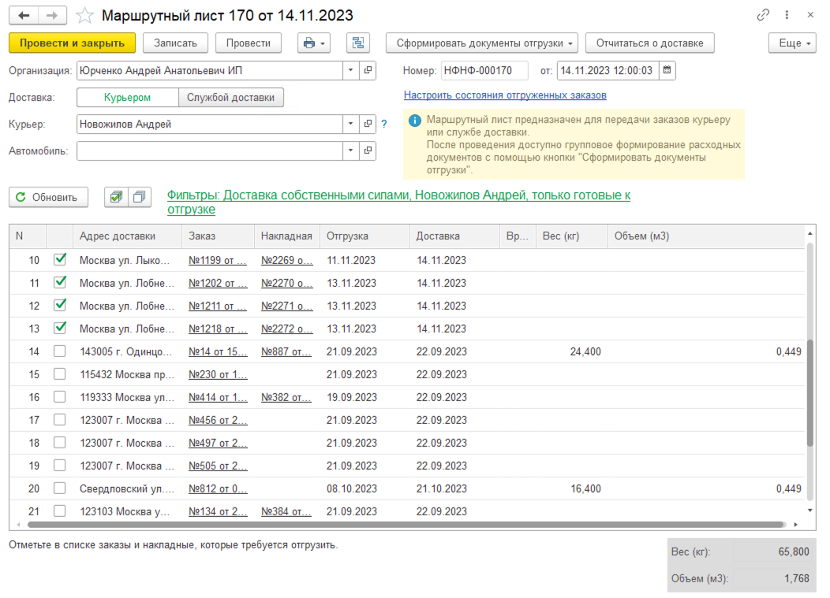Viewport: 830px width, 598px height.
Task: Open invoice link №2269 in row 10
Action: (x=287, y=260)
